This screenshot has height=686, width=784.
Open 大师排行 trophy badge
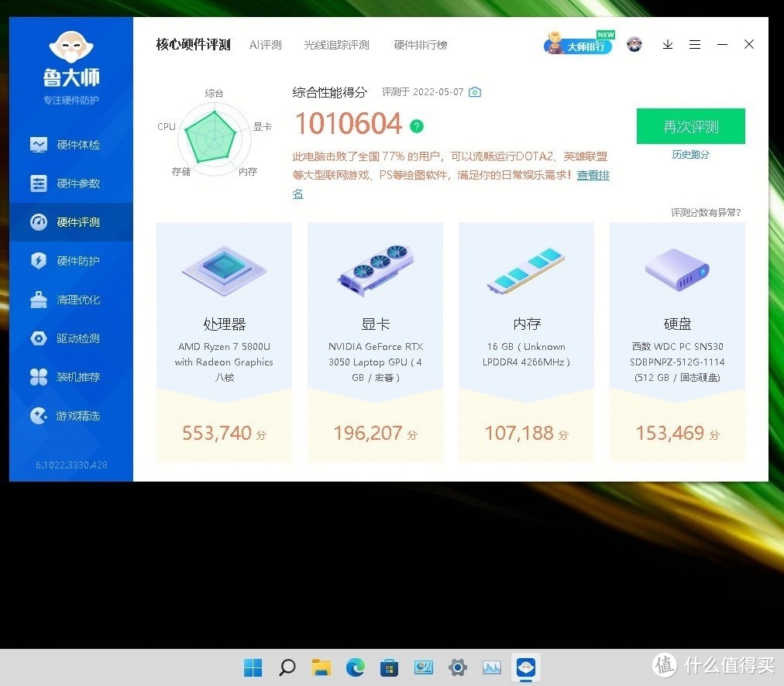[579, 43]
